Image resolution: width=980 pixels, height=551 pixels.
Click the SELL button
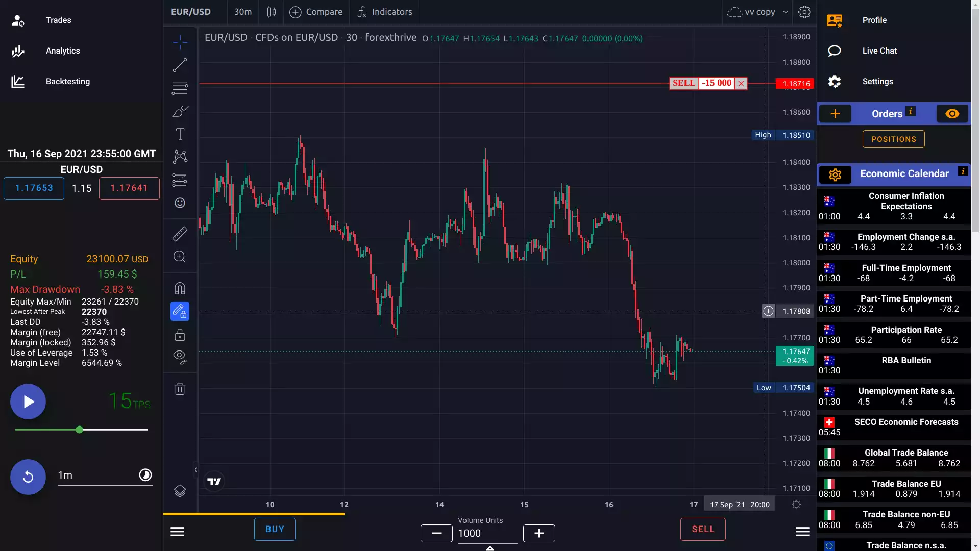point(702,530)
